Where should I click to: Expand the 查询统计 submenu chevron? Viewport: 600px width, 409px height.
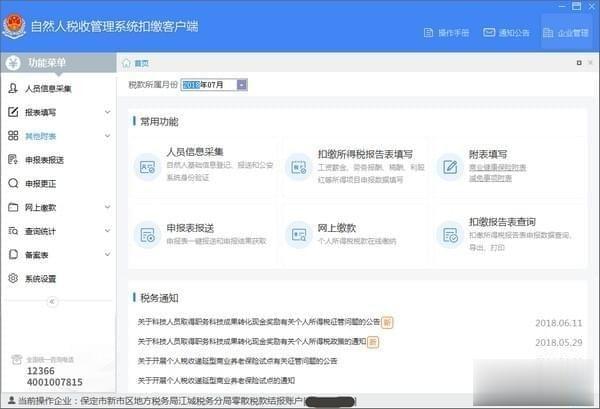tap(108, 231)
